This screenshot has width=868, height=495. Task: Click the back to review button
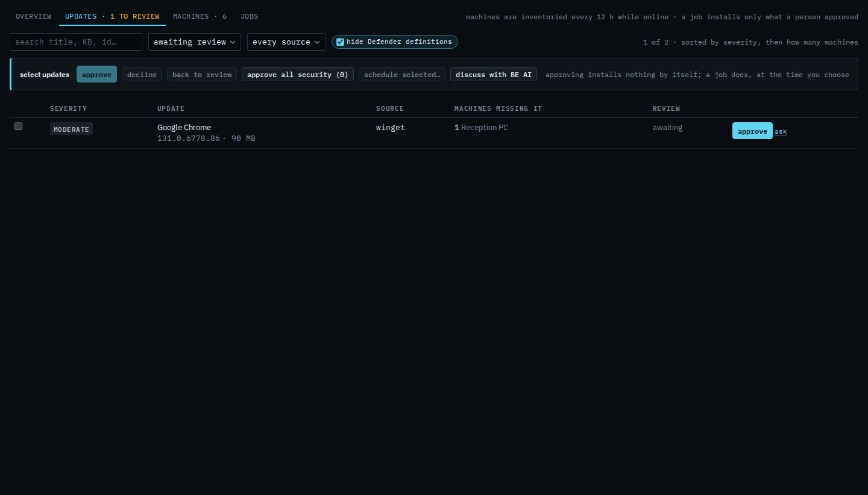pos(202,75)
